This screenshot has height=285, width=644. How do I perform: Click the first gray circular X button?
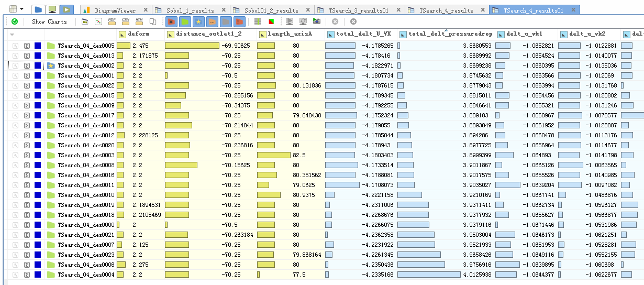335,21
